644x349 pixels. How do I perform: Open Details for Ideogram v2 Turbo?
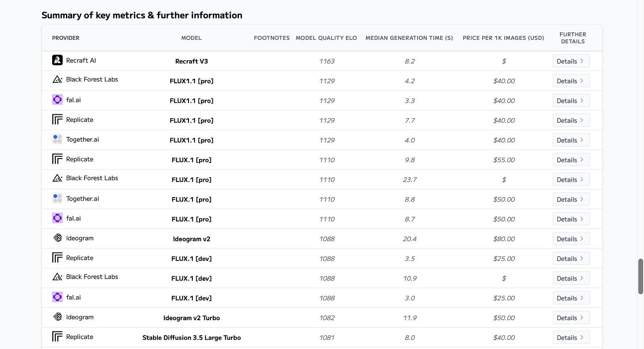(571, 318)
